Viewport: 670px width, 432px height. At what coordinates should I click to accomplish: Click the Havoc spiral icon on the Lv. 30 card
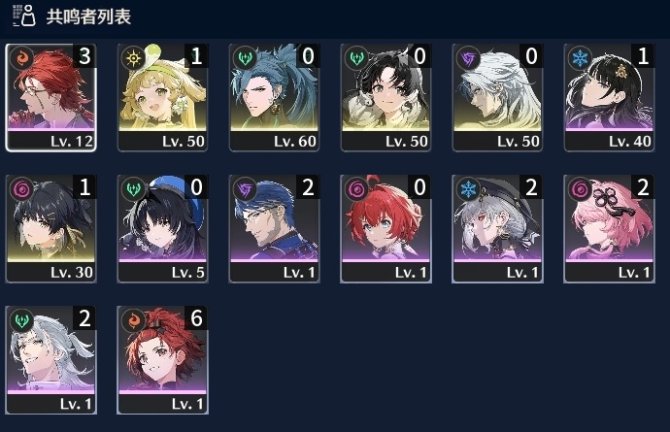click(21, 188)
